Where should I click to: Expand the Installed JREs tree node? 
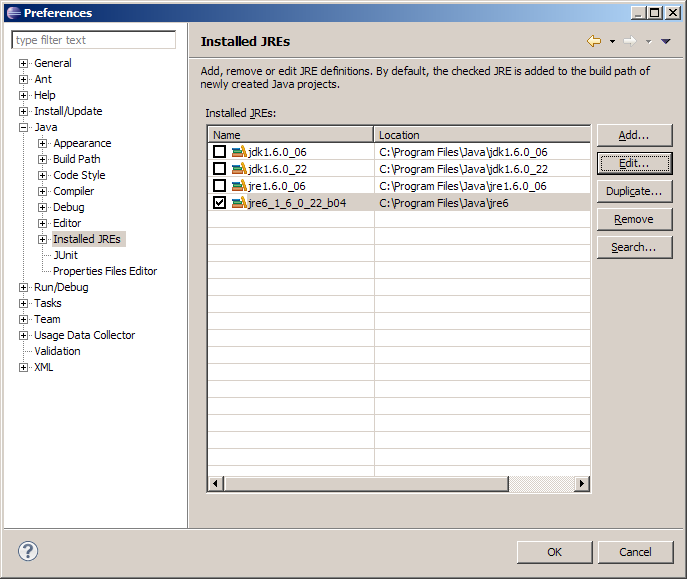(x=42, y=240)
